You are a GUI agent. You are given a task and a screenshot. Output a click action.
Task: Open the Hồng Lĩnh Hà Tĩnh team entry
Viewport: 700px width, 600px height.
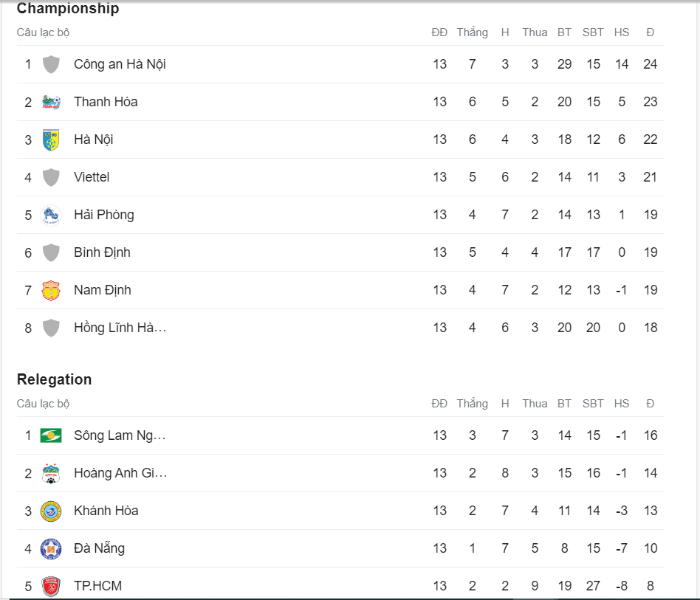[x=120, y=328]
